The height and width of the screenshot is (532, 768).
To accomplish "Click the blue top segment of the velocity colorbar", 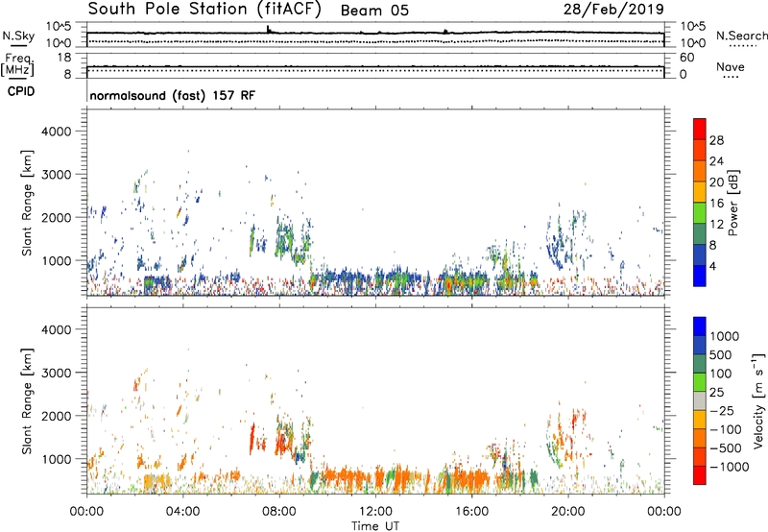I will click(x=700, y=326).
